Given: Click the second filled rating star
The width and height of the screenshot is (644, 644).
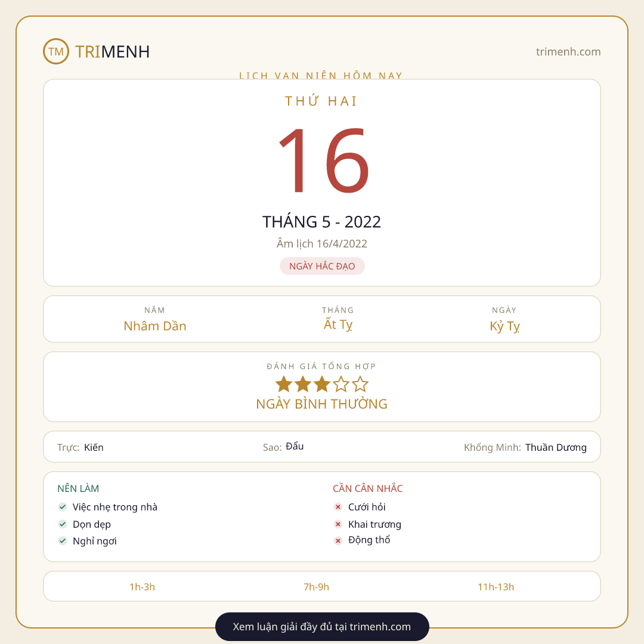Looking at the screenshot, I should (x=303, y=385).
